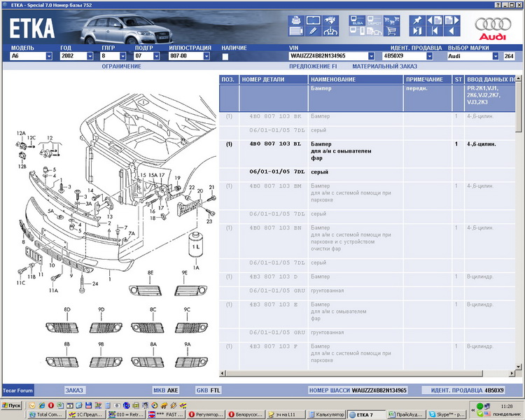This screenshot has height=420, width=525.
Task: Click the НОМЕР ДЕТАЛИ column header
Action: (x=274, y=79)
